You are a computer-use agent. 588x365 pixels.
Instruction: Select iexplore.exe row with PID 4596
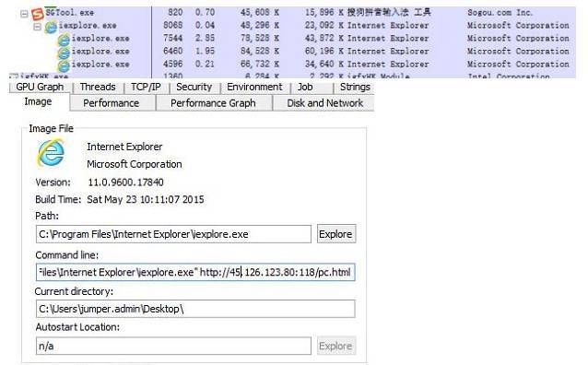(x=292, y=65)
